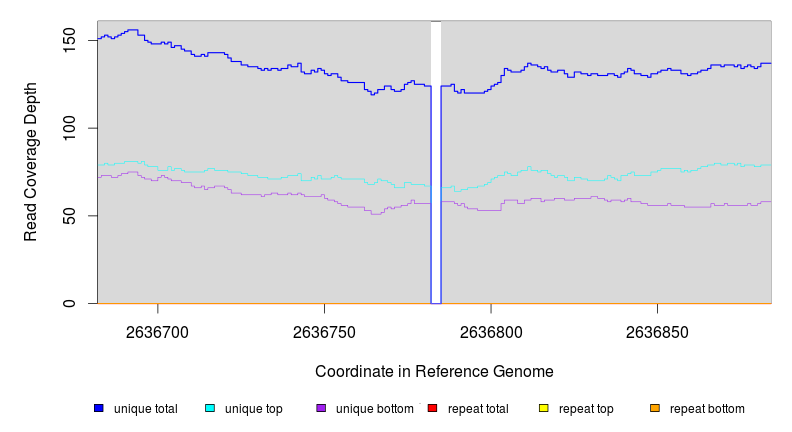Select the 'repeat total' legend label
The width and height of the screenshot is (792, 432).
point(478,409)
